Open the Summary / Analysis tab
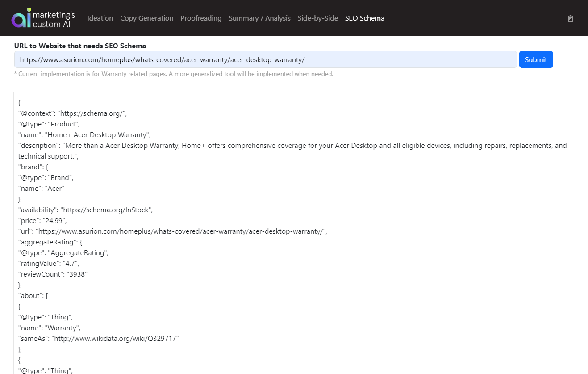Viewport: 588px width, 374px height. (x=259, y=18)
